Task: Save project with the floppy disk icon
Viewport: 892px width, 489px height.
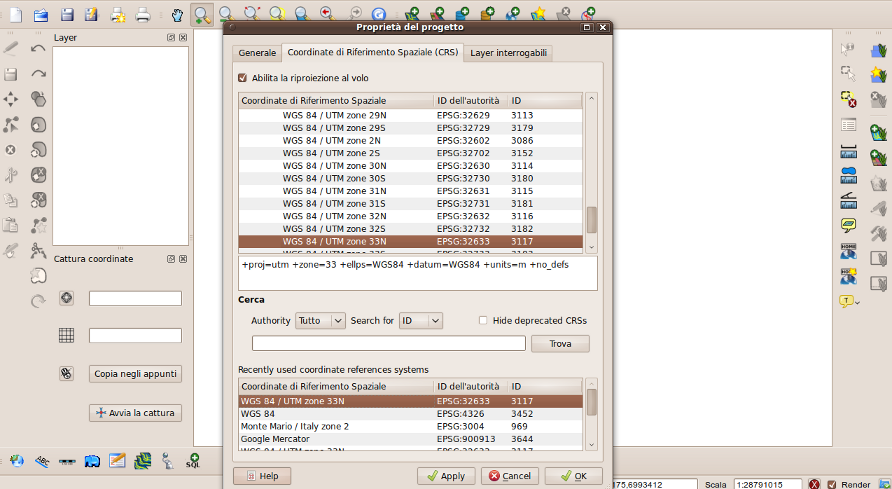Action: tap(67, 14)
